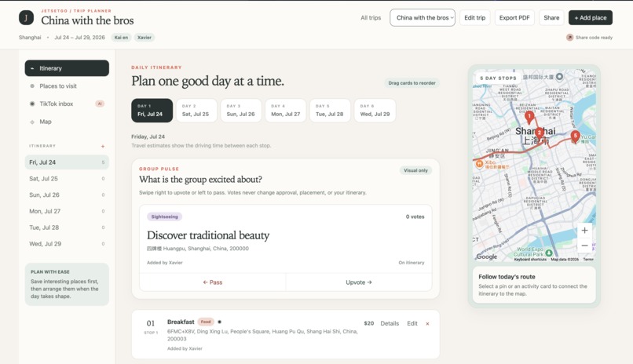Screen dimensions: 633x364
Task: Click the dot icon next to Breakfast tag
Action: coord(220,322)
